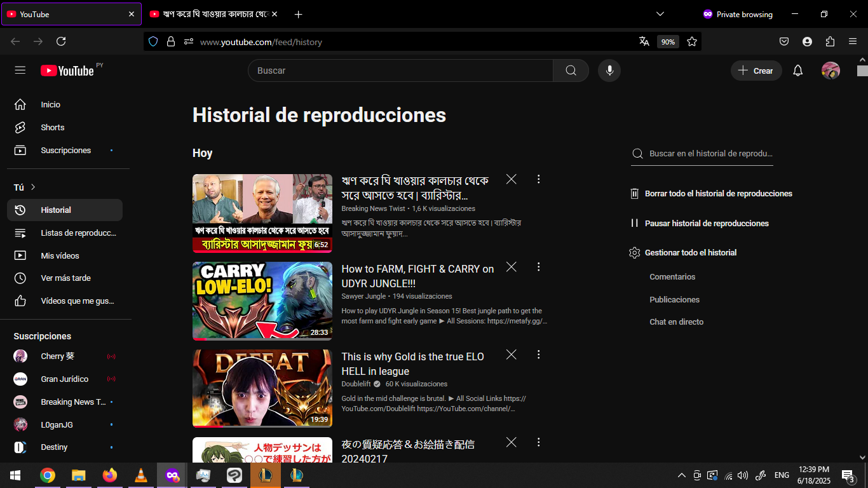Screen dimensions: 868x488
Task: Open Shorts in the sidebar
Action: pyautogui.click(x=65, y=128)
